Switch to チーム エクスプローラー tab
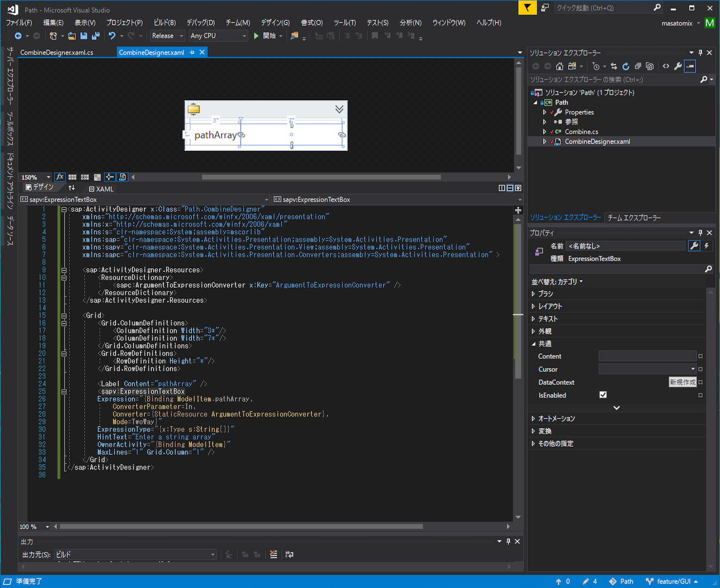This screenshot has height=588, width=720. point(634,218)
